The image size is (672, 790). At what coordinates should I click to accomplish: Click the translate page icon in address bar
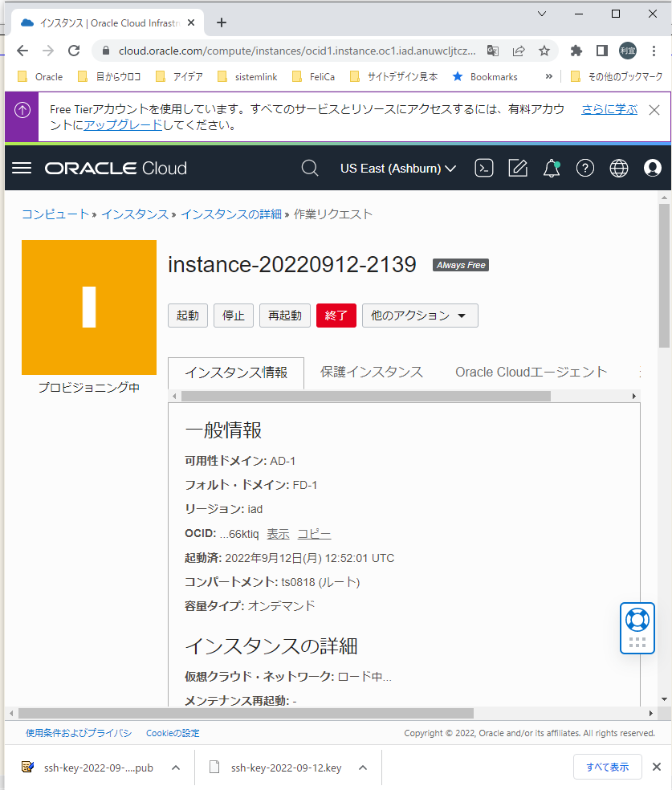[x=493, y=51]
